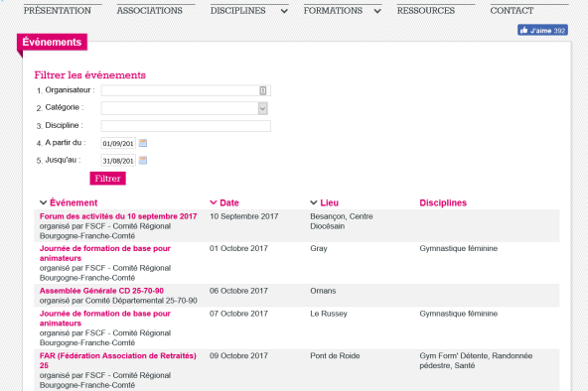Open Forum des activités du 10 septembre 2017

coord(118,216)
